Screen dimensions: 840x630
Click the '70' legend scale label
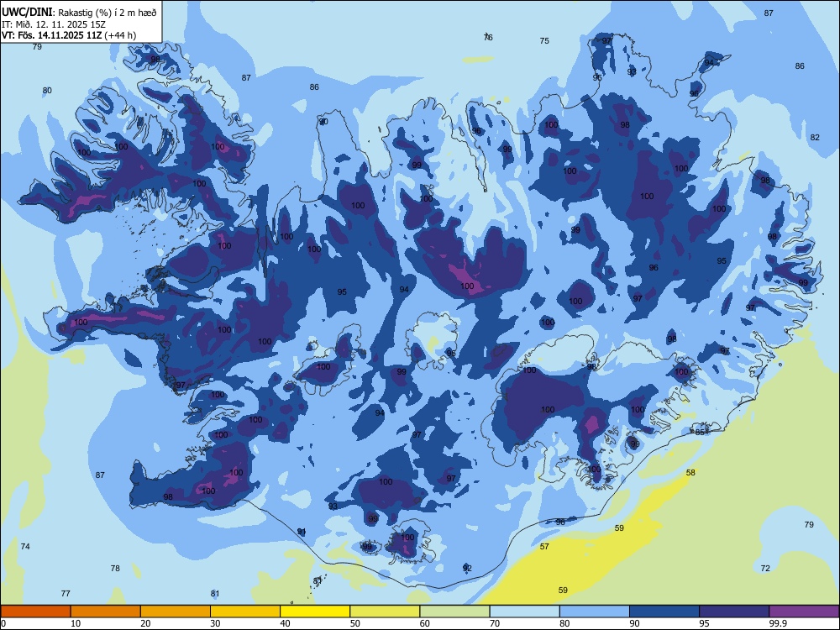pos(495,623)
